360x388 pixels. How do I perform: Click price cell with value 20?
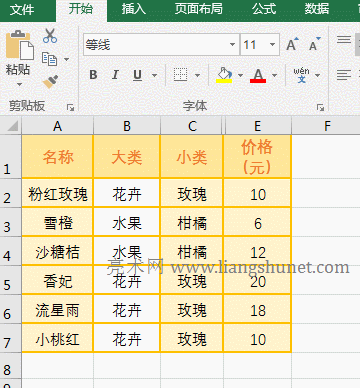258,280
